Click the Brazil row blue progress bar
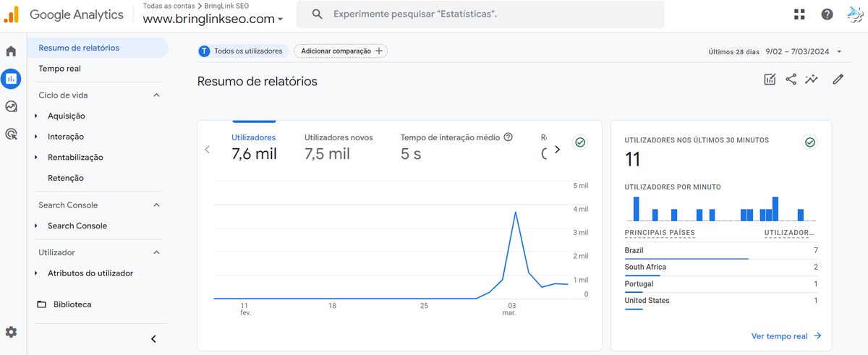 tap(686, 258)
